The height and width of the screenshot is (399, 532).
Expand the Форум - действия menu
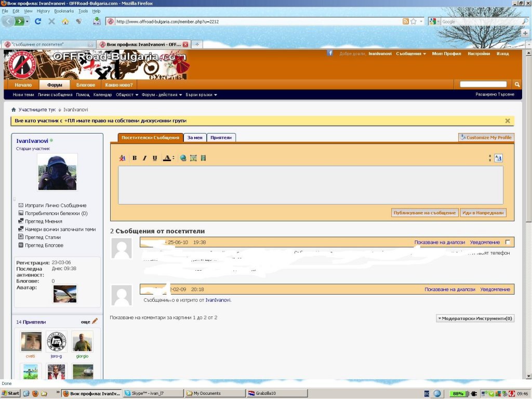pos(162,95)
